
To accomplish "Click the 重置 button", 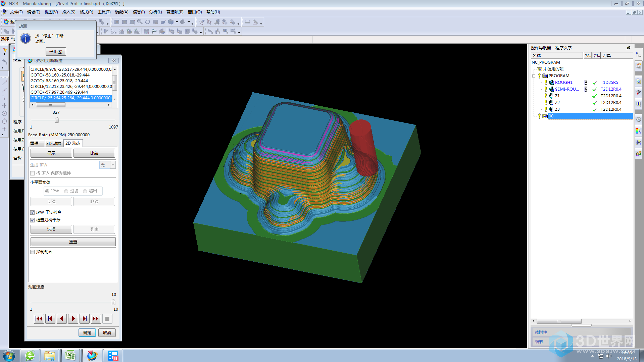I will 73,242.
